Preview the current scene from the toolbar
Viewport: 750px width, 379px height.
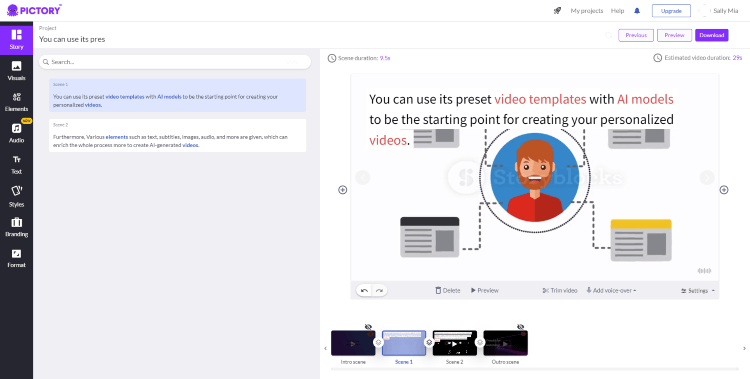[x=485, y=290]
